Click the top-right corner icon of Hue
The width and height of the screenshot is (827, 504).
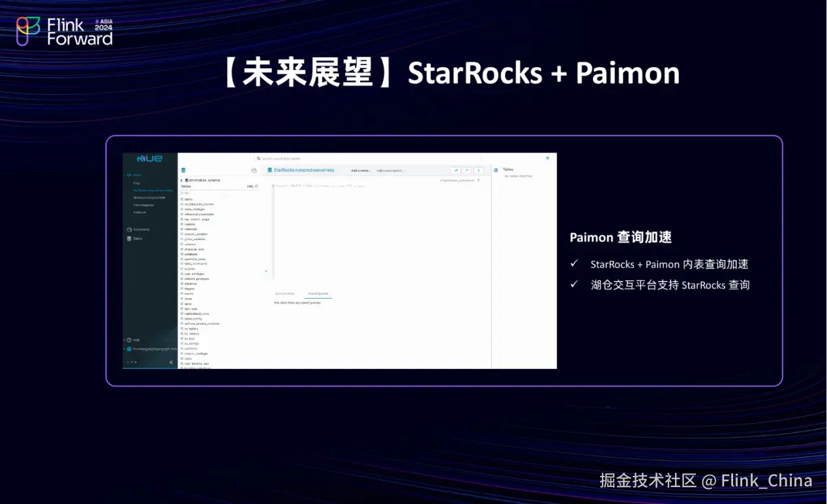[x=548, y=158]
